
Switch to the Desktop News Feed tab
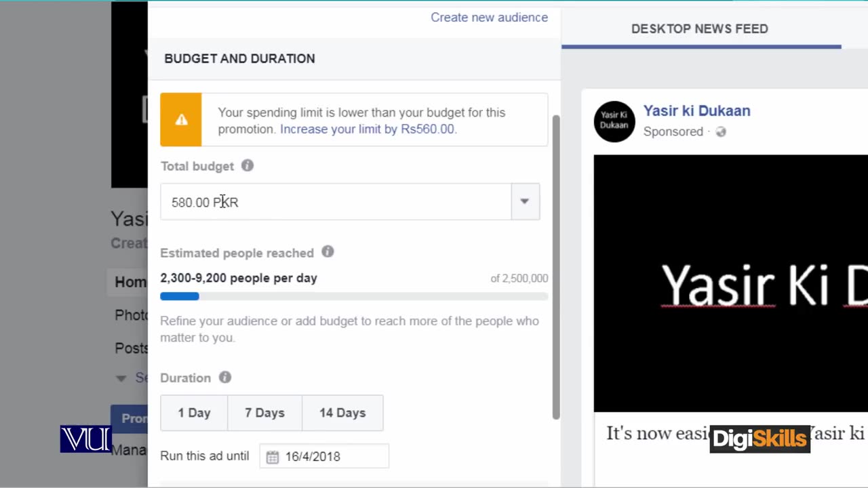(x=700, y=29)
